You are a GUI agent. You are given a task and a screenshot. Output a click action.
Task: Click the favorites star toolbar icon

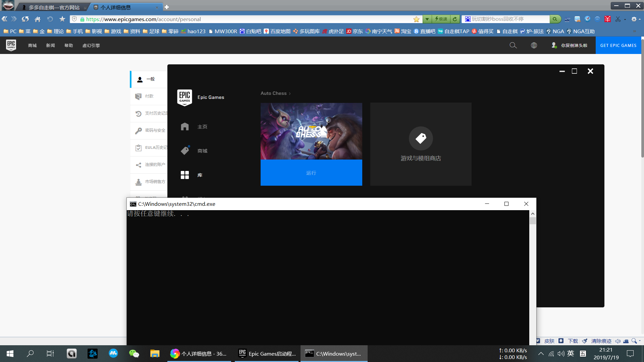(x=62, y=19)
